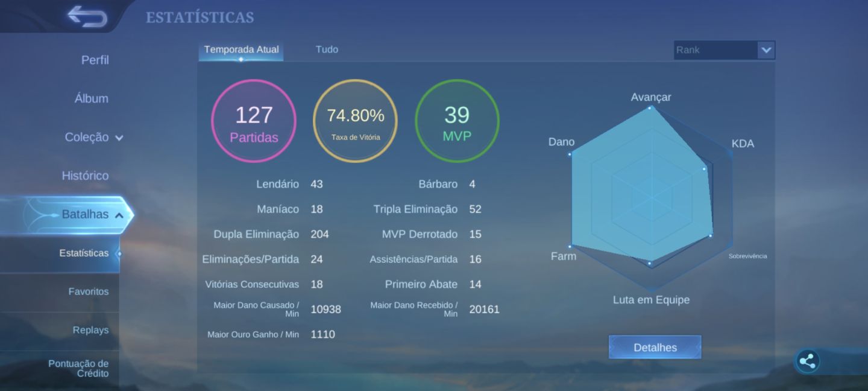Open the Álbum section
868x391 pixels.
point(92,99)
